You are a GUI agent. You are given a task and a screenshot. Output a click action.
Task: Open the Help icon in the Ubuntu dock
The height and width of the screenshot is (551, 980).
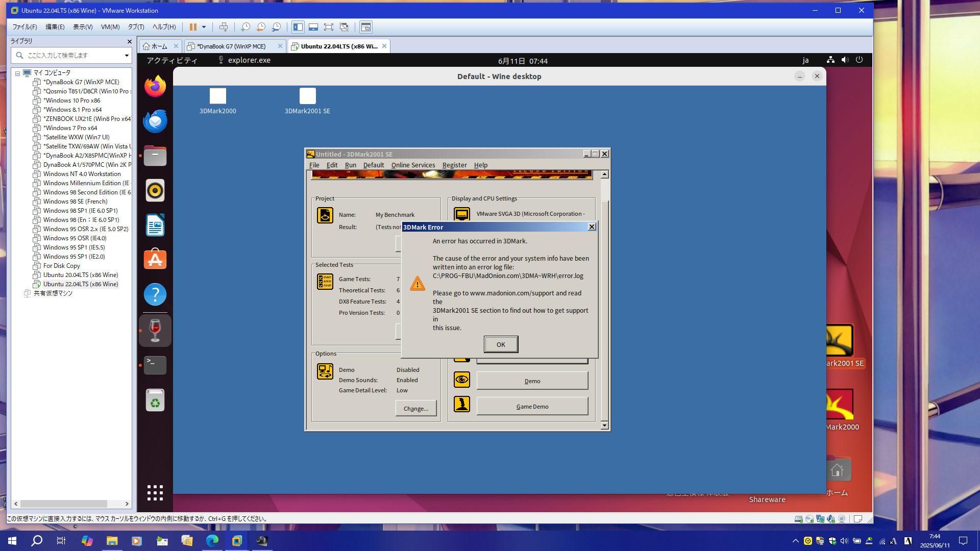[x=155, y=294]
